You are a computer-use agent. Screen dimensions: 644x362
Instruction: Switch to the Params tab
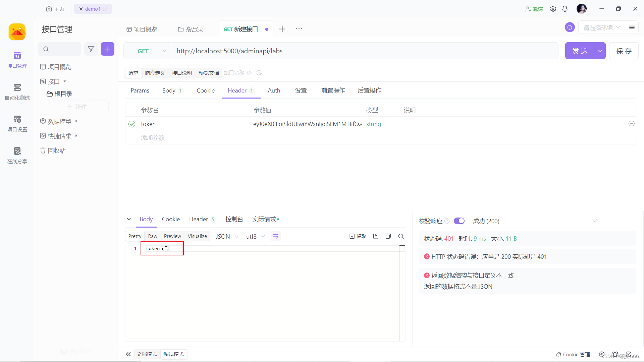pos(140,90)
